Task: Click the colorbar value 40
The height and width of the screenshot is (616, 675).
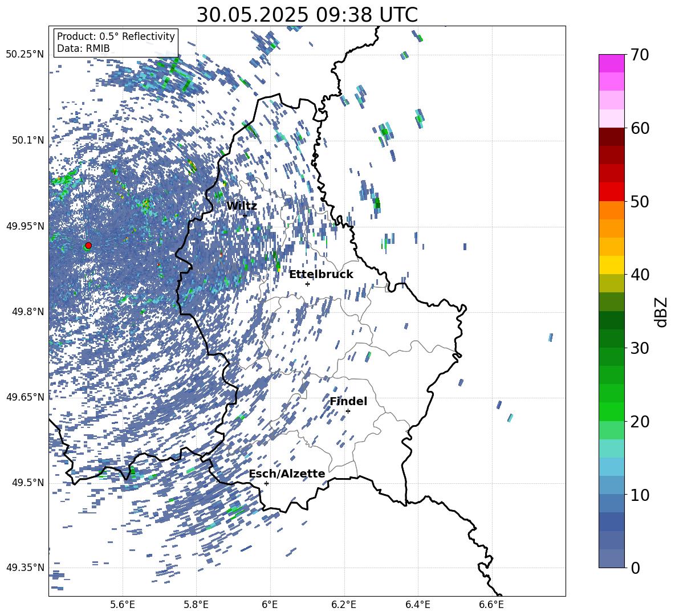Action: (640, 275)
